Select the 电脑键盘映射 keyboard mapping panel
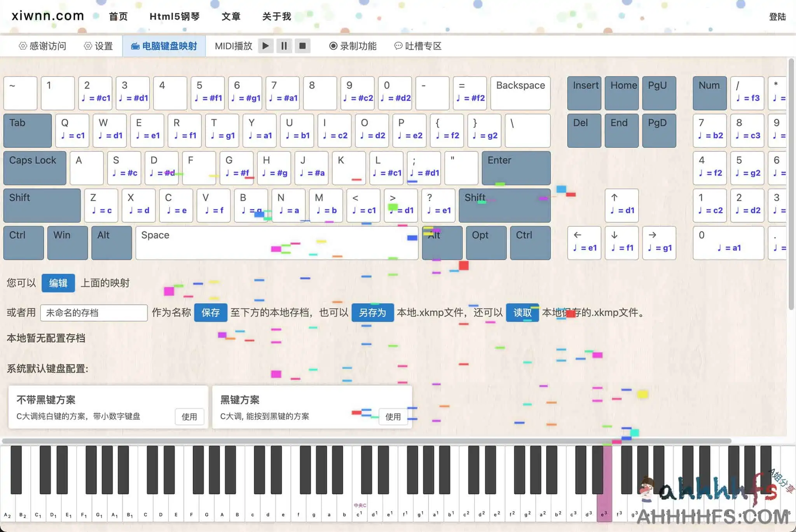The width and height of the screenshot is (796, 532). [164, 46]
